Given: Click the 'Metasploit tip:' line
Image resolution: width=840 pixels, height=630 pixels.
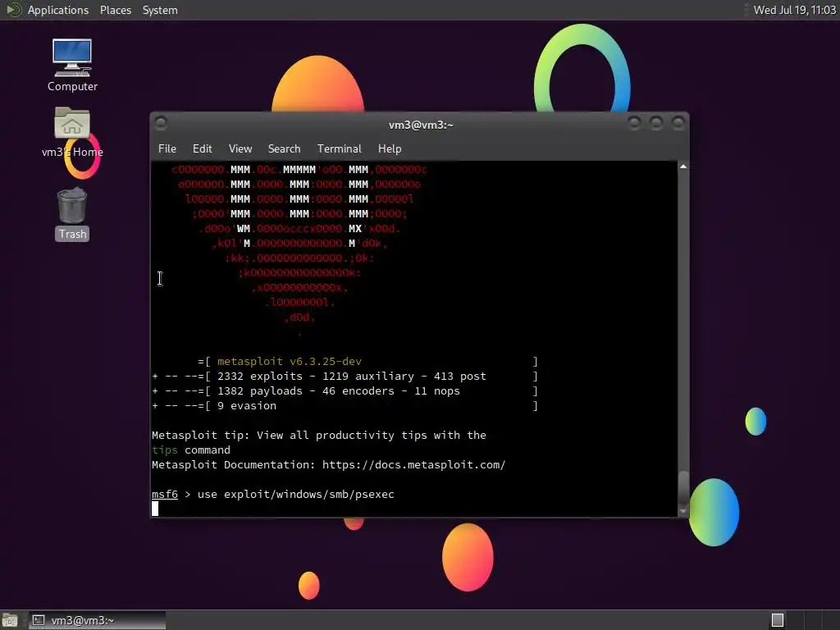Looking at the screenshot, I should pyautogui.click(x=319, y=436).
